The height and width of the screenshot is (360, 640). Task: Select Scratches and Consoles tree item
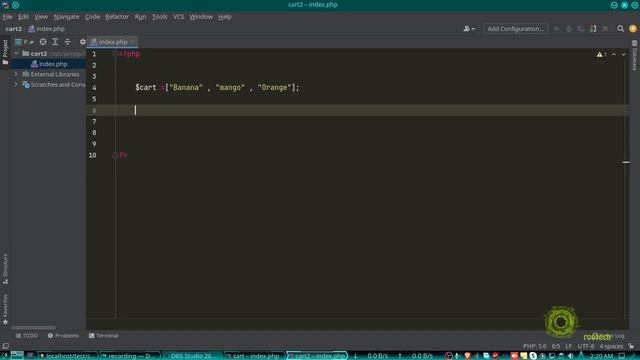click(53, 84)
